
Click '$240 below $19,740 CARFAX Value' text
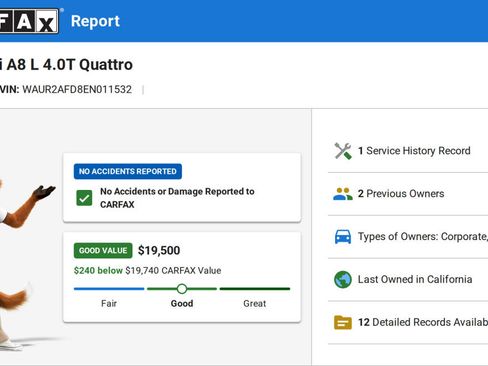tap(147, 270)
